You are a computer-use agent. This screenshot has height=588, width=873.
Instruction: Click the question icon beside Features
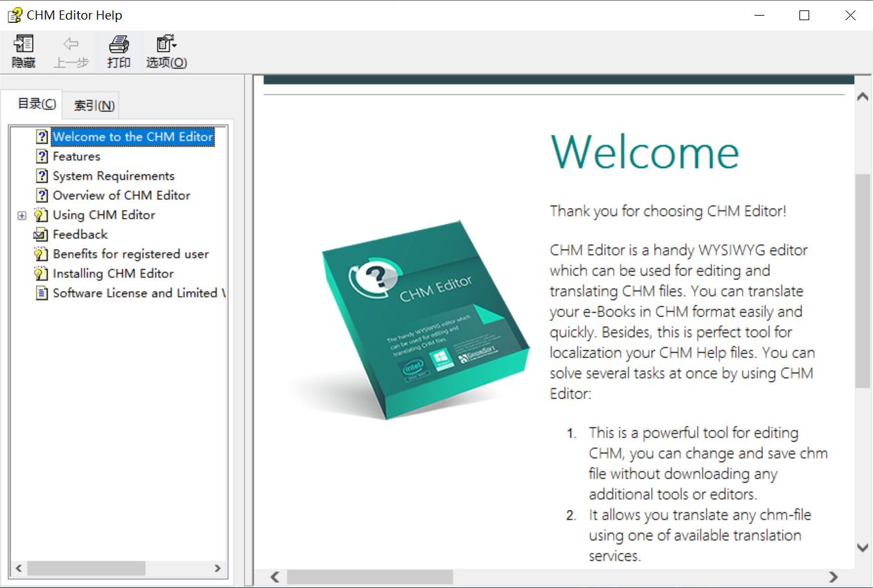(42, 156)
